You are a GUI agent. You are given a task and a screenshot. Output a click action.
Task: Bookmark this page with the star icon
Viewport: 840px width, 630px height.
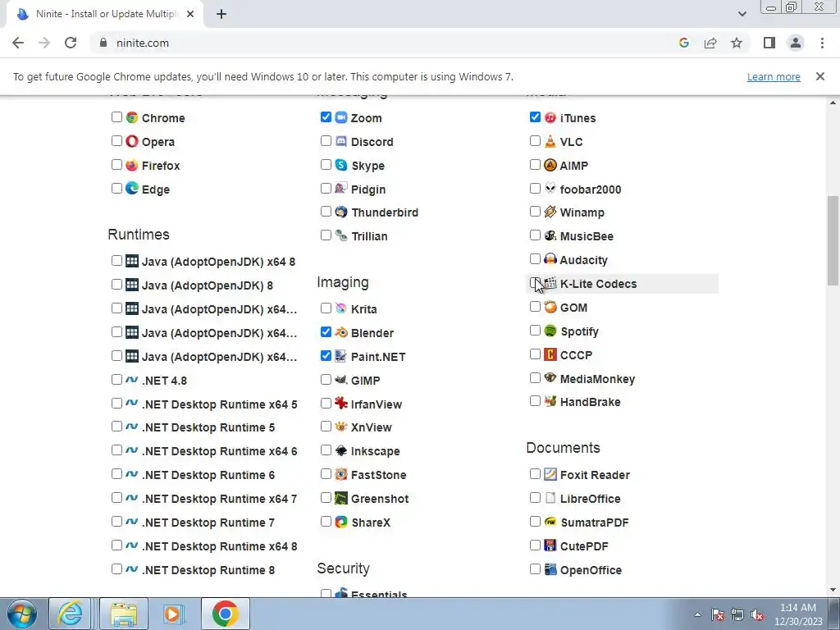pos(737,43)
